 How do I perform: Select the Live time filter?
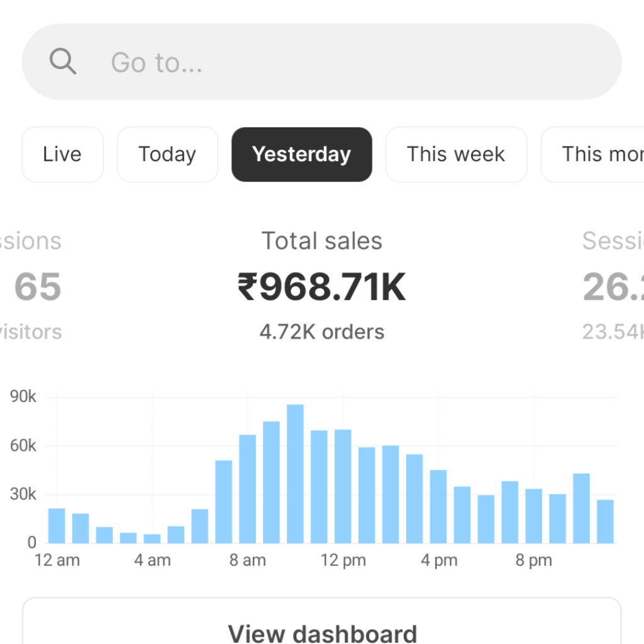click(x=62, y=155)
